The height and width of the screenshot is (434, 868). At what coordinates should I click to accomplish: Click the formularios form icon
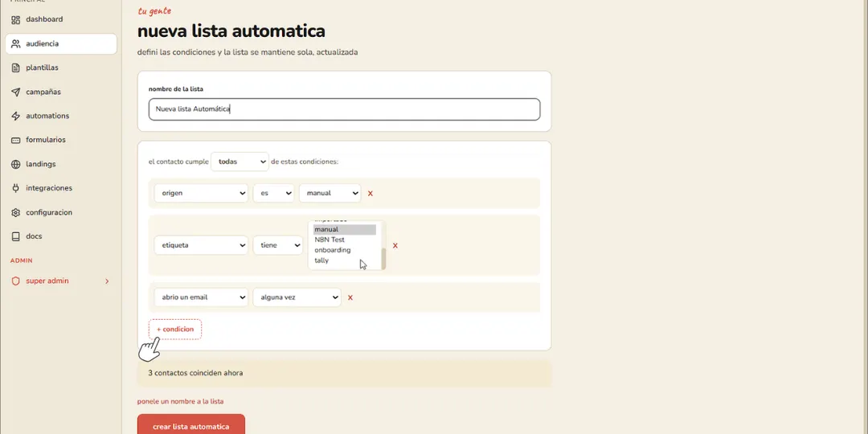(x=15, y=140)
